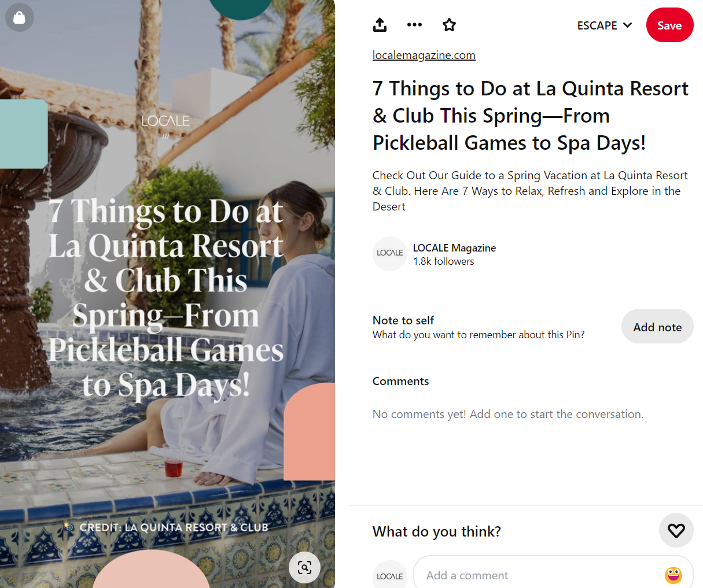The image size is (703, 588).
Task: Click the star favorite icon
Action: click(x=449, y=25)
